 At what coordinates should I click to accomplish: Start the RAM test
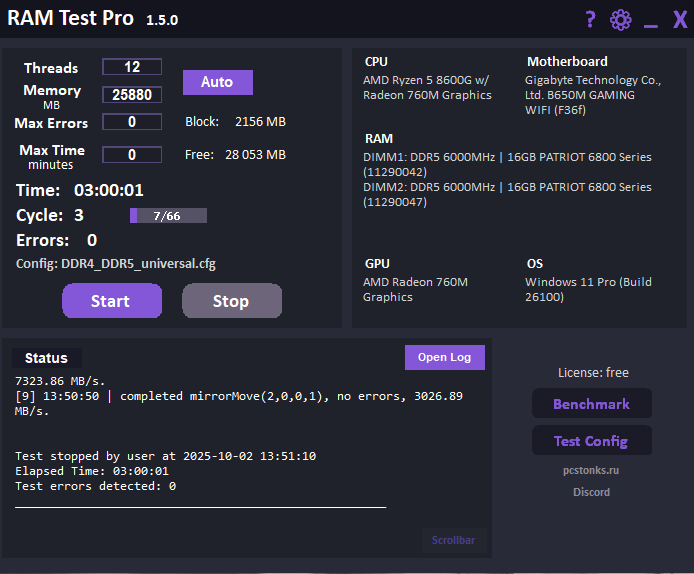click(111, 301)
